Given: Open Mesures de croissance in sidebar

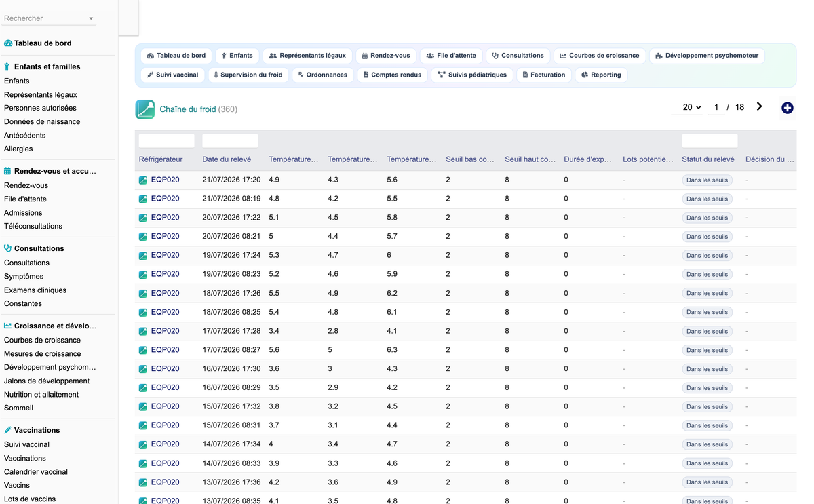Looking at the screenshot, I should tap(43, 354).
